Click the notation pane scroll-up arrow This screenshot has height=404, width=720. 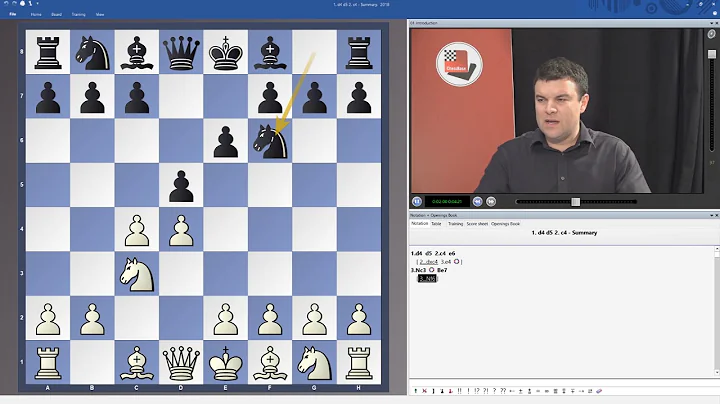pyautogui.click(x=716, y=249)
